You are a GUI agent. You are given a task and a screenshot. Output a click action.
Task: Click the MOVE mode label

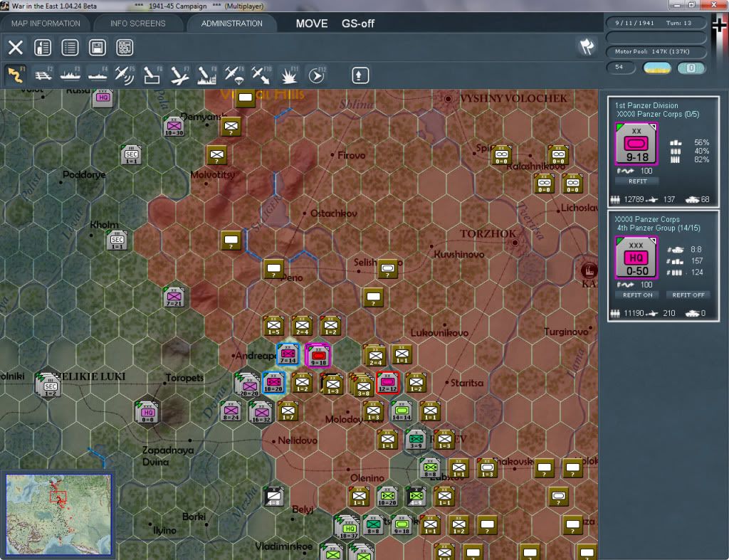tap(312, 23)
